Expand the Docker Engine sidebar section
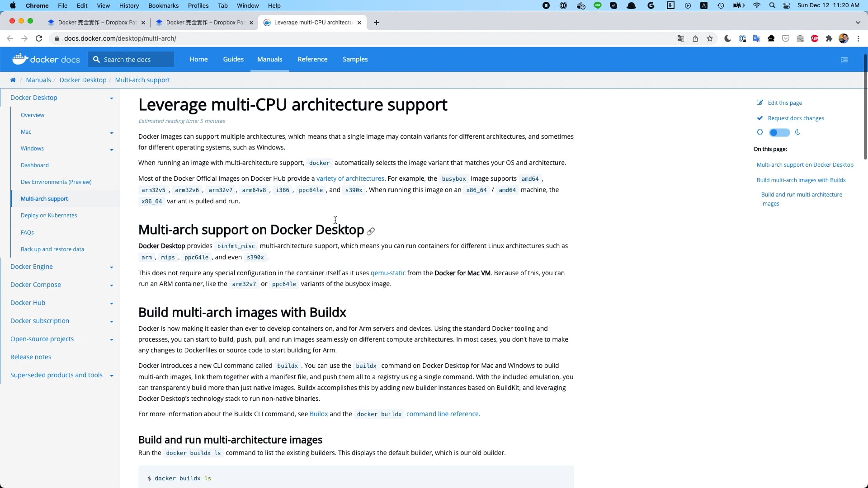Screen dimensions: 868x488 pyautogui.click(x=111, y=267)
